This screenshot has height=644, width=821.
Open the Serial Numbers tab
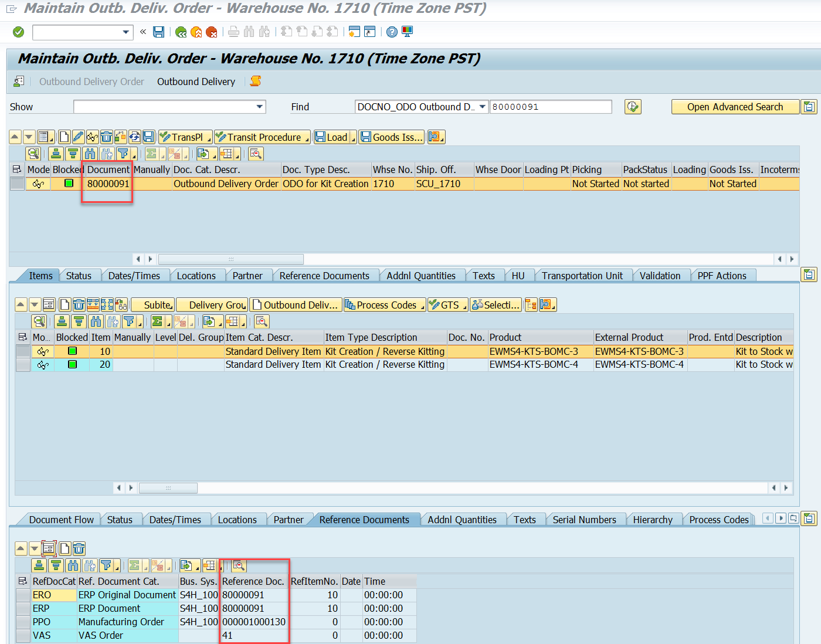tap(584, 520)
